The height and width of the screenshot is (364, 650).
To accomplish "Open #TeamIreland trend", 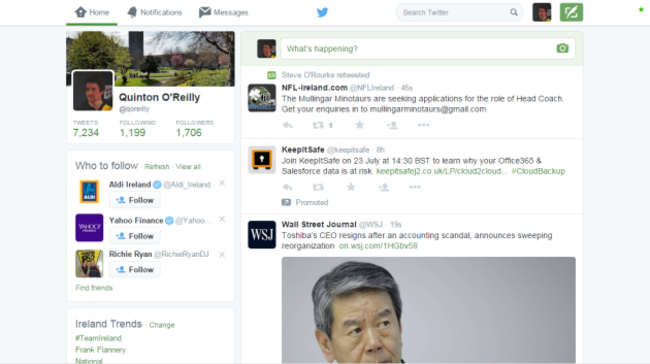I will 98,338.
